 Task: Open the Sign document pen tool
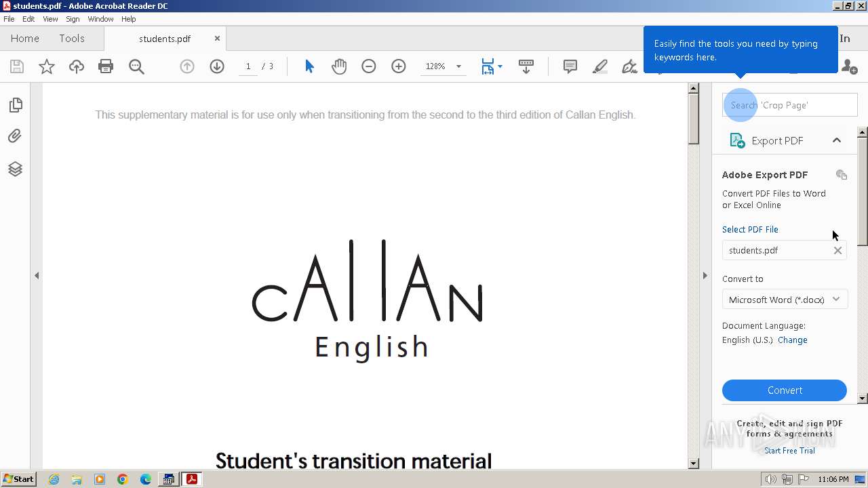pos(629,66)
